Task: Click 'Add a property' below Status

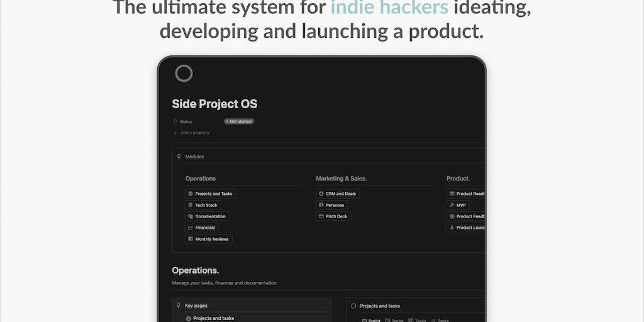Action: click(x=194, y=133)
